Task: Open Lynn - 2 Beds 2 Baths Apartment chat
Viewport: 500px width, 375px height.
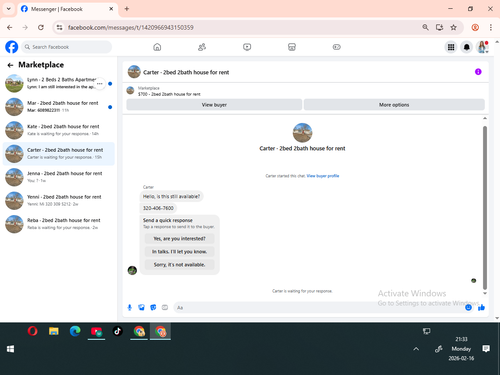Action: pos(59,83)
